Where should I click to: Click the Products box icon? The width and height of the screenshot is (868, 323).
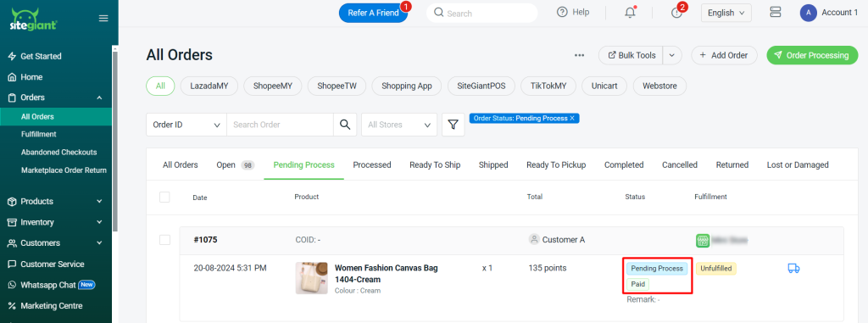click(12, 202)
